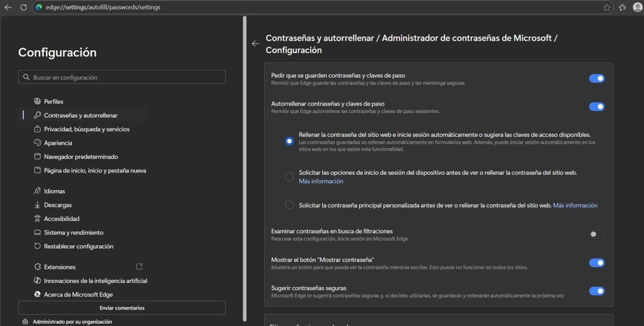644x326 pixels.
Task: Toggle the Mostrar botón "Mostrar contraseña" switch
Action: click(596, 263)
